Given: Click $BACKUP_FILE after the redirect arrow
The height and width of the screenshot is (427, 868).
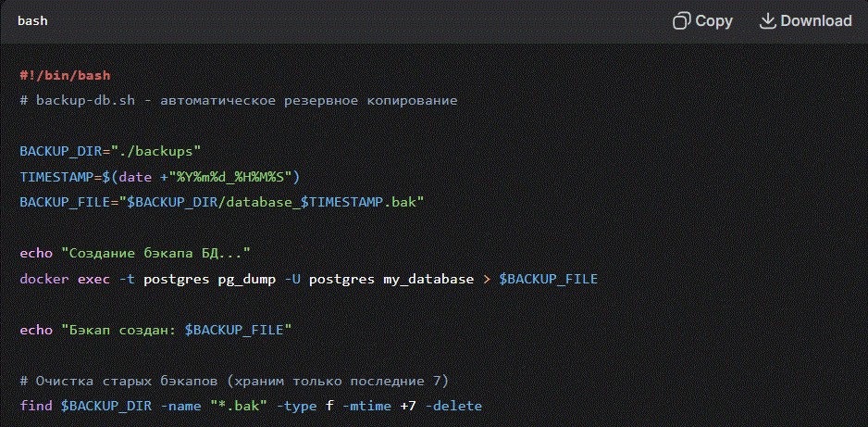Looking at the screenshot, I should pyautogui.click(x=548, y=279).
